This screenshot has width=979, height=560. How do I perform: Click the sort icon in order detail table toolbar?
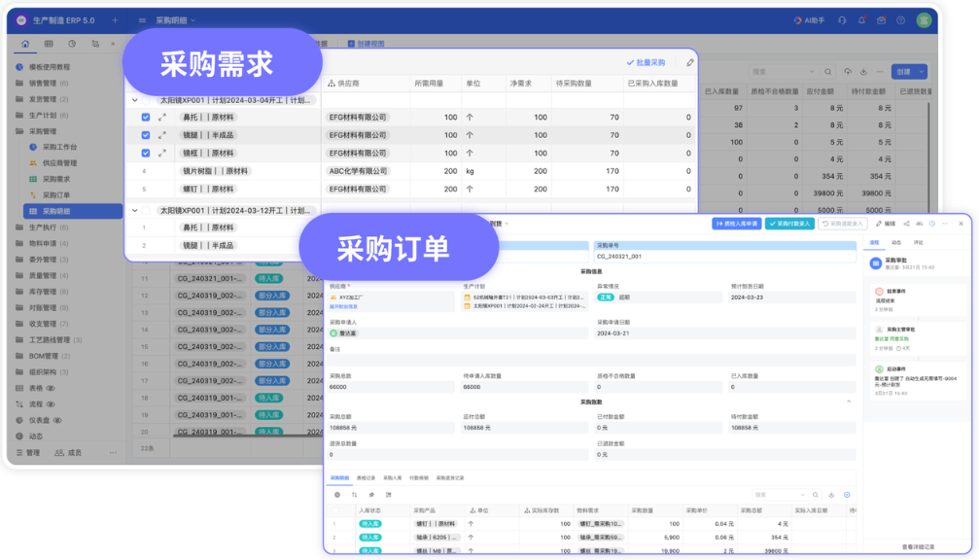click(354, 495)
